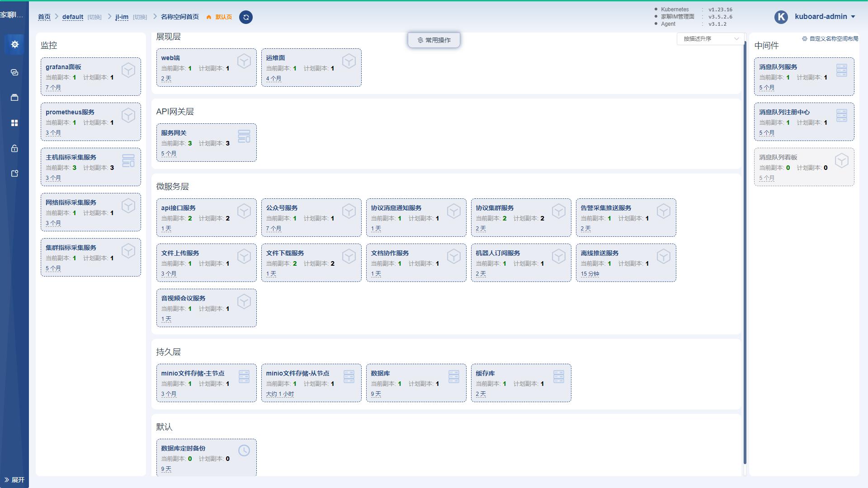Click the four-squares grid sidebar icon

point(14,123)
